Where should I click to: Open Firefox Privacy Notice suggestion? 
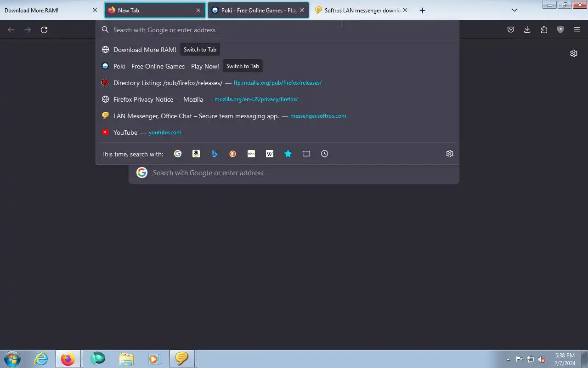point(277,99)
